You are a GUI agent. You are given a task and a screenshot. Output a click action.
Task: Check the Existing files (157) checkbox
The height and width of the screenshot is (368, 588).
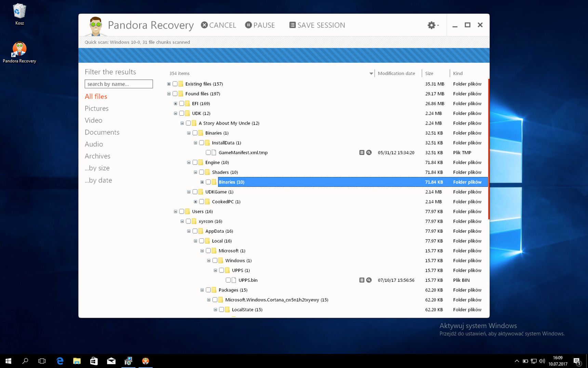click(175, 84)
